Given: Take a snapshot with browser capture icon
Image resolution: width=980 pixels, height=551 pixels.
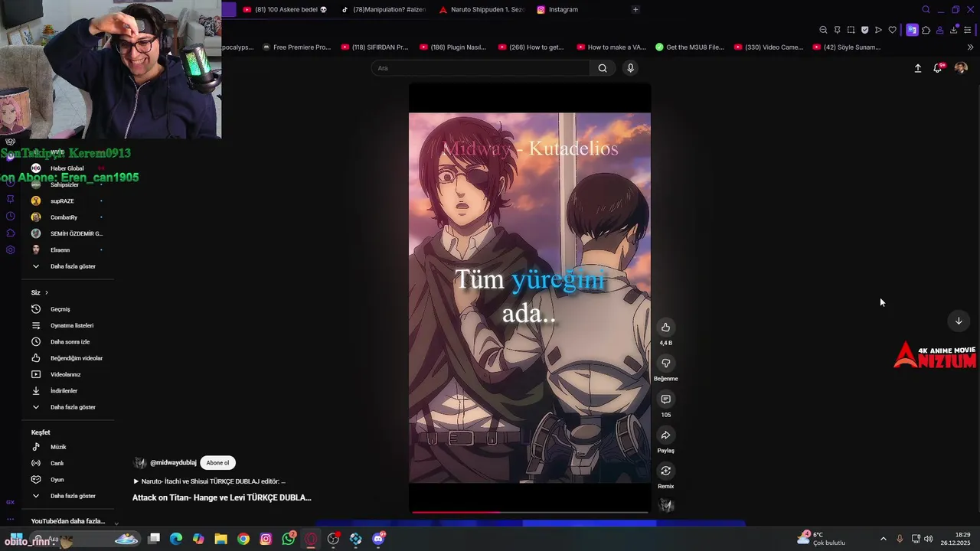Looking at the screenshot, I should click(x=851, y=30).
